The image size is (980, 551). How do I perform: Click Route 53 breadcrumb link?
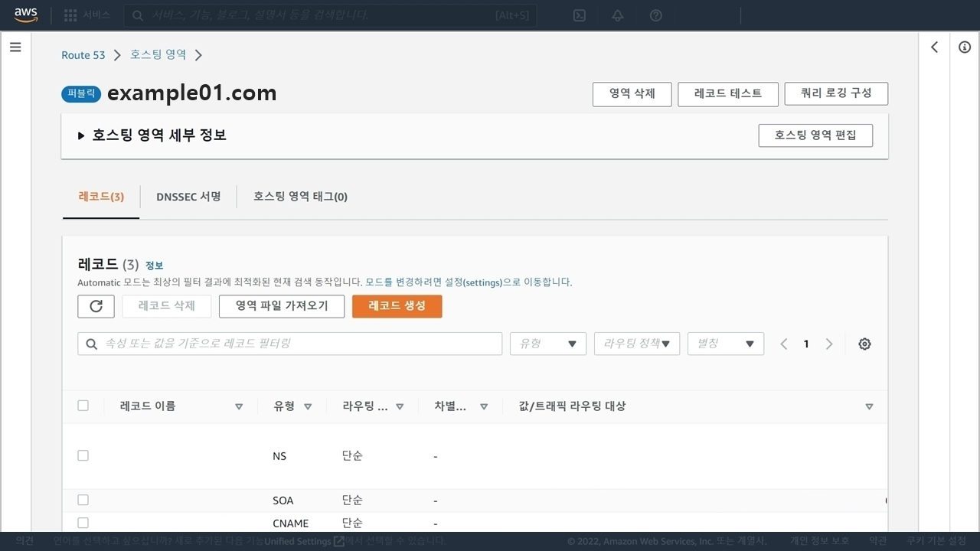click(83, 55)
